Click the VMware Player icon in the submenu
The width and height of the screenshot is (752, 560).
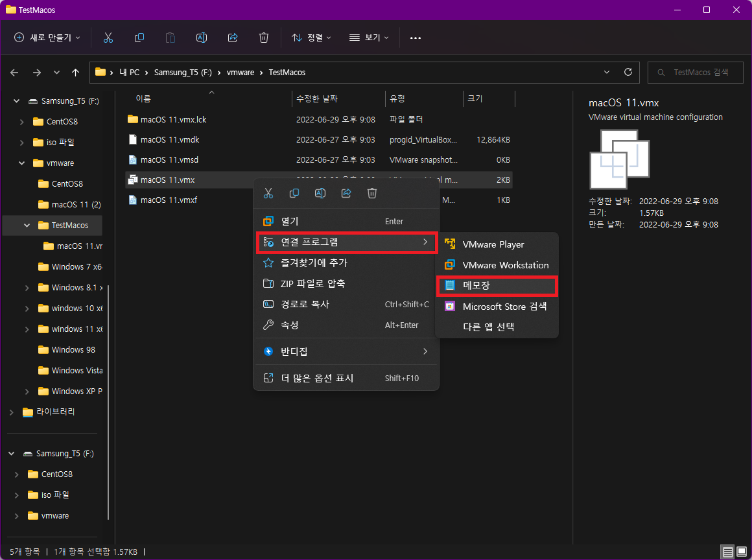[450, 244]
